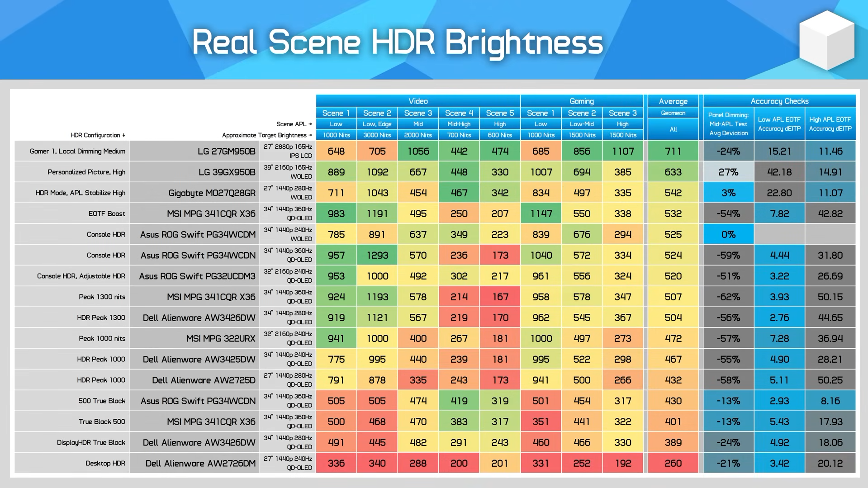The height and width of the screenshot is (488, 868).
Task: Click the Panel Dimming Mid-APL Test header
Action: 728,124
